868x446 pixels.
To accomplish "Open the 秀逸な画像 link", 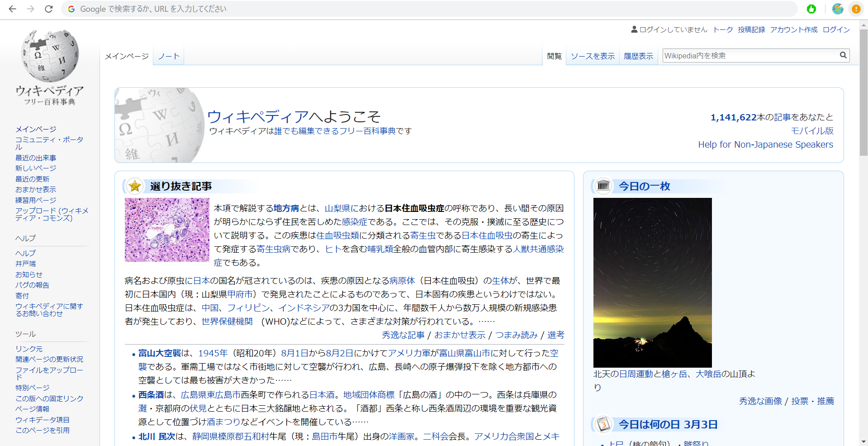I will [x=760, y=401].
